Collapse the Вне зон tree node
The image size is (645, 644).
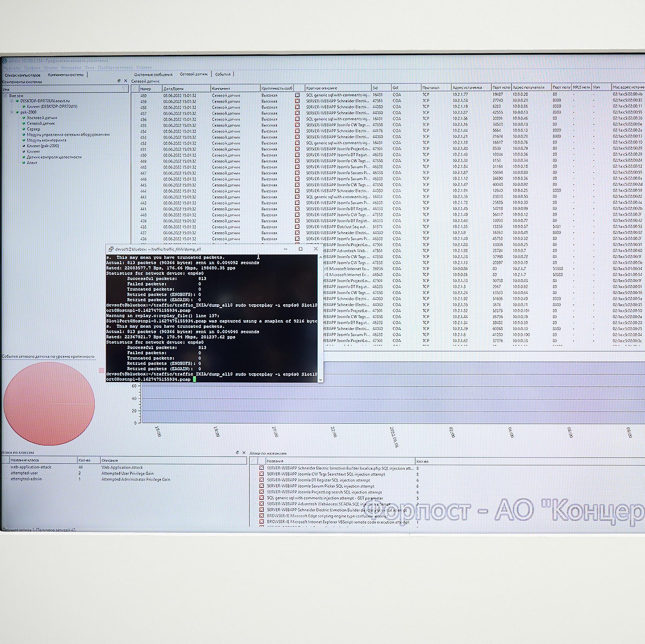click(5, 96)
